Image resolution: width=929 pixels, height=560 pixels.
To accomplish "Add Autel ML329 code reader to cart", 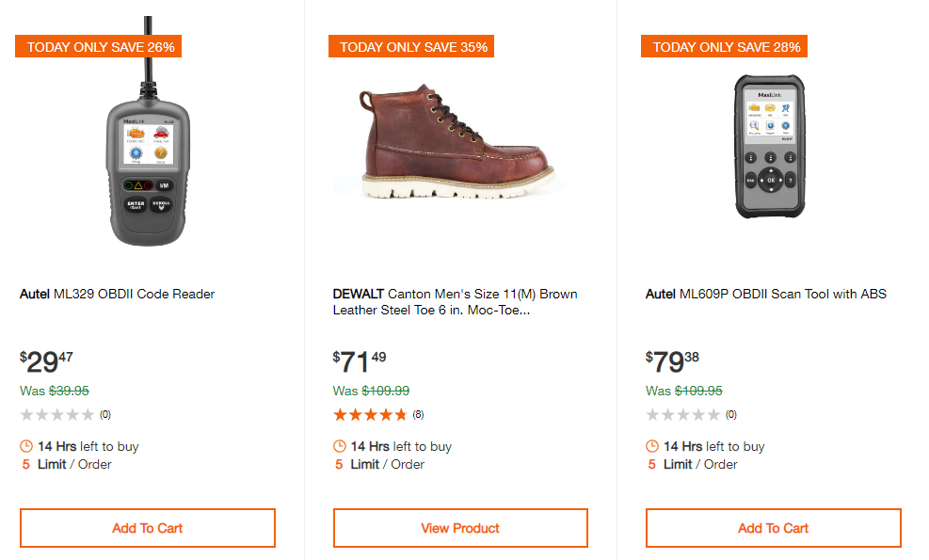I will click(x=148, y=528).
